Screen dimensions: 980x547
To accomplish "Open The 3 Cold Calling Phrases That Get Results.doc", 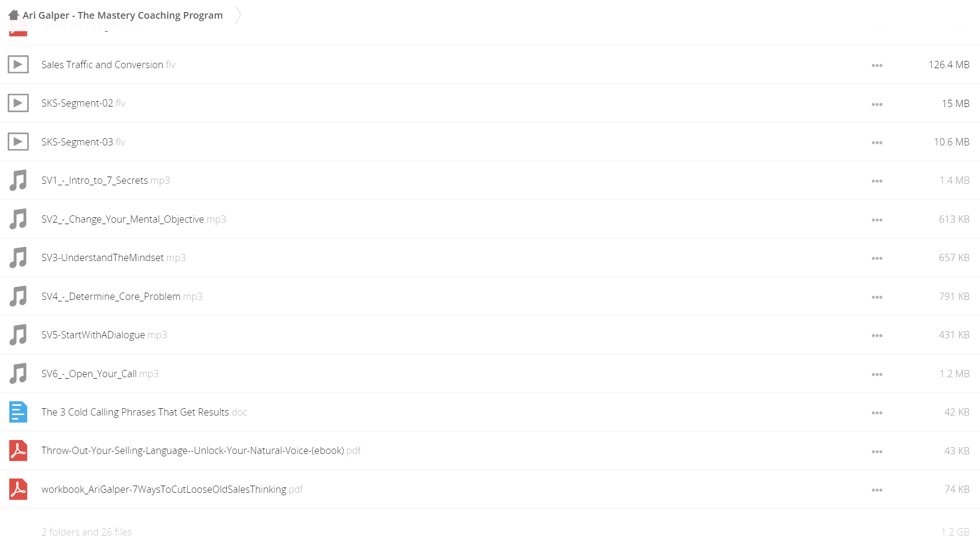I will click(x=144, y=412).
